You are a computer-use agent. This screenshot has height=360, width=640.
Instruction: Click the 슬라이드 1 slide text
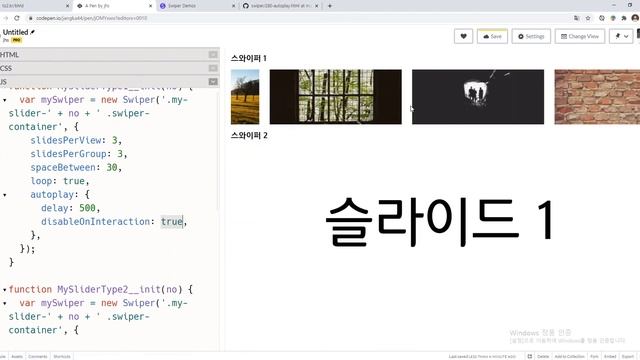click(x=439, y=222)
